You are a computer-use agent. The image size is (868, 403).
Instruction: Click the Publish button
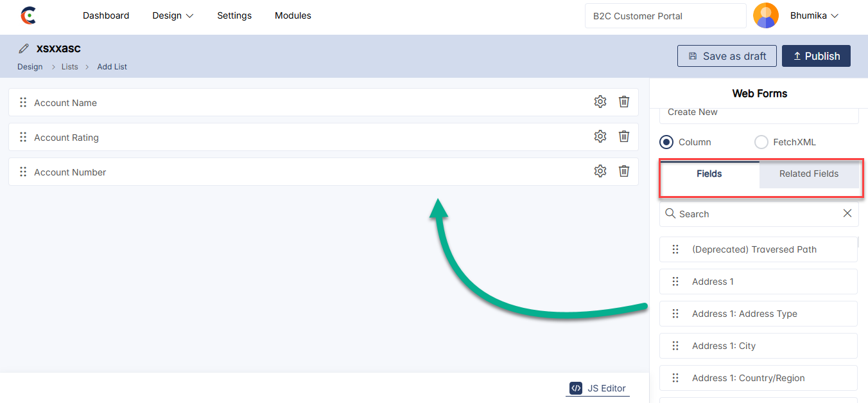click(x=815, y=56)
